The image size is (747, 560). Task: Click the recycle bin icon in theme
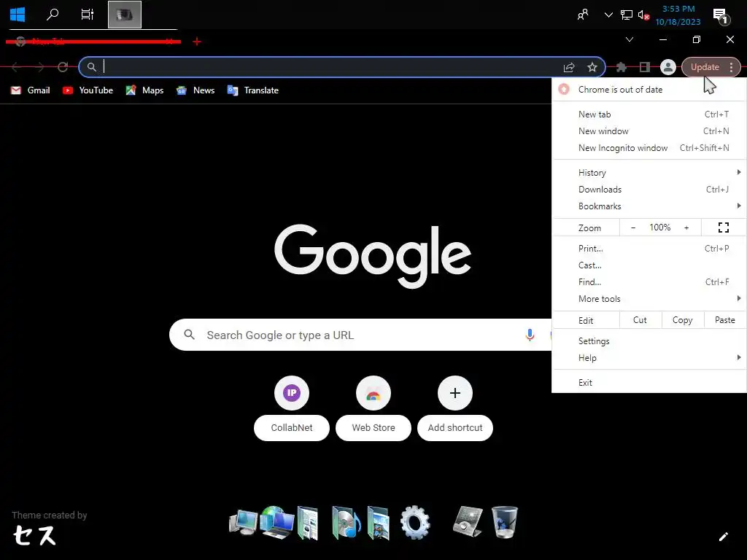[x=504, y=522]
